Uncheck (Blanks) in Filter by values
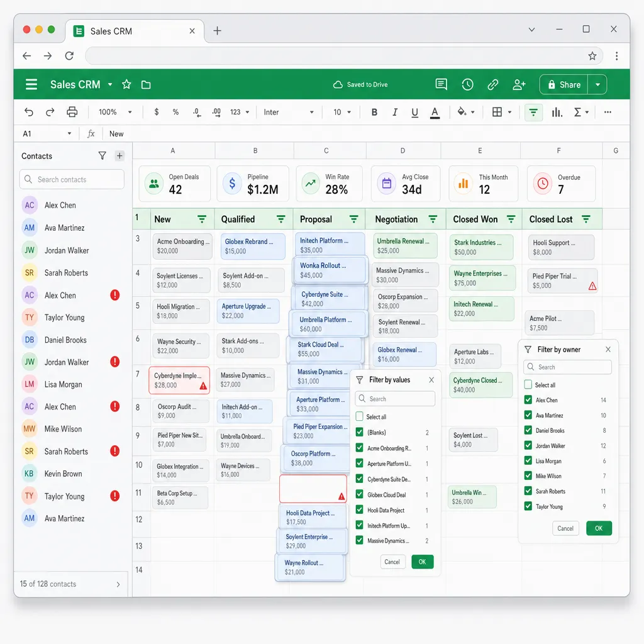Image resolution: width=644 pixels, height=644 pixels. tap(359, 432)
